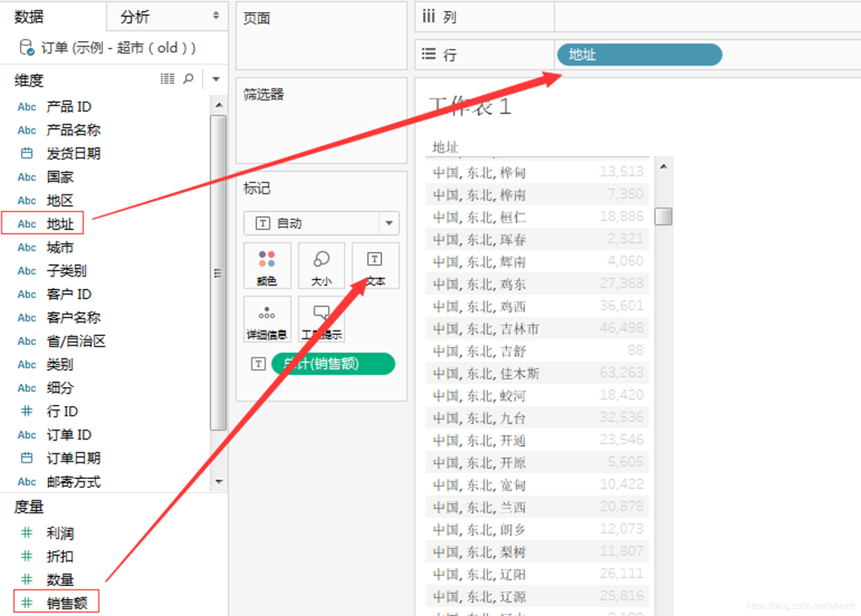861x616 pixels.
Task: Select the 总计(销售额) pill in marks card
Action: [x=333, y=364]
